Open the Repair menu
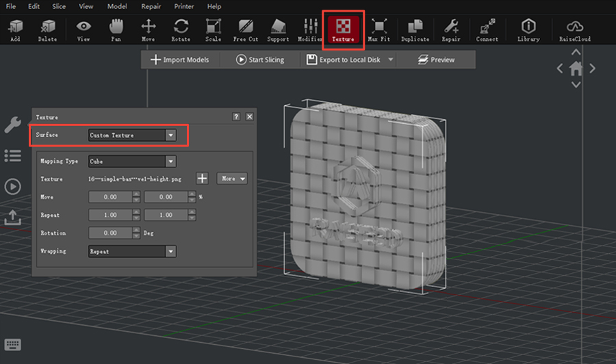The height and width of the screenshot is (364, 616). pyautogui.click(x=151, y=6)
